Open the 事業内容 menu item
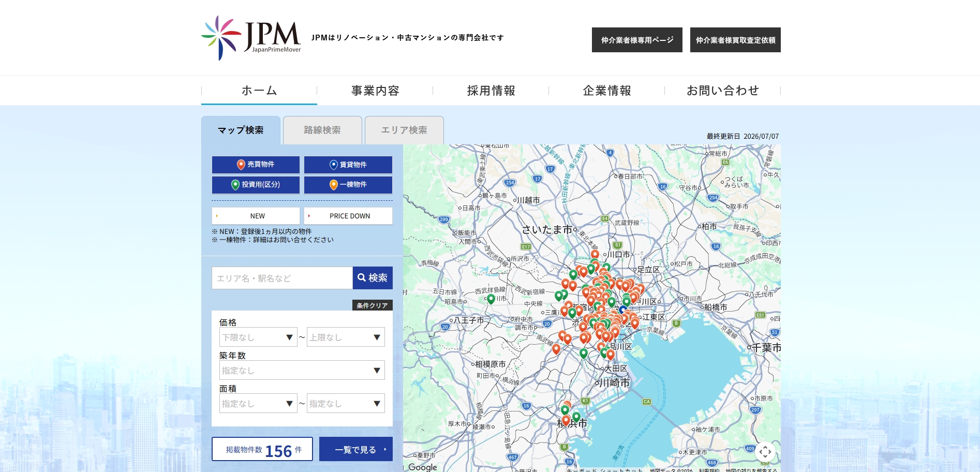The height and width of the screenshot is (472, 980). click(375, 91)
